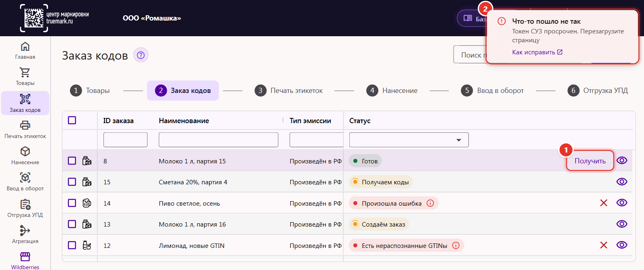This screenshot has height=270, width=644.
Task: Click help question icon beside Заказ кодов title
Action: coord(140,55)
